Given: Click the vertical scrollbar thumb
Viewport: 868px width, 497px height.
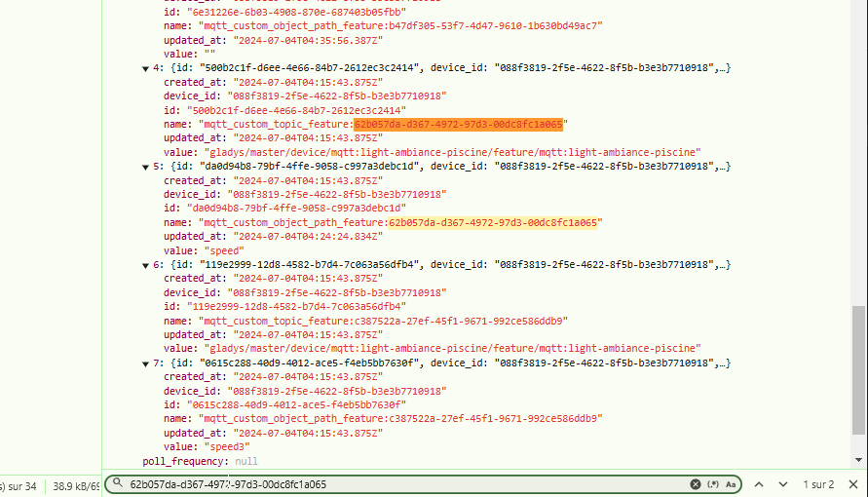Looking at the screenshot, I should 858,370.
